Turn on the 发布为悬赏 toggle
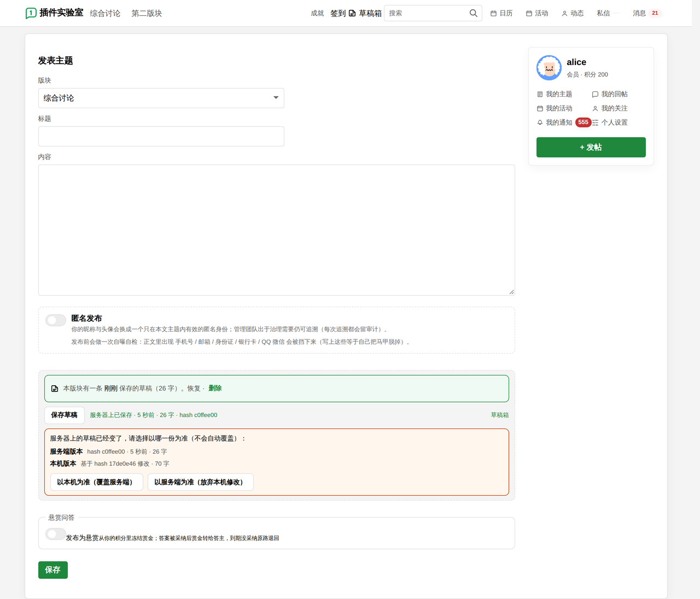Screen dimensions: 700x599 click(56, 534)
